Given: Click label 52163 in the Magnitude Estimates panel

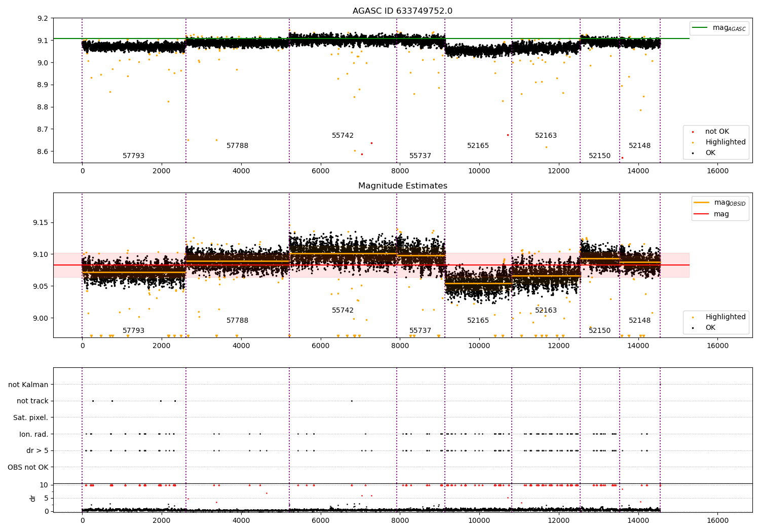Looking at the screenshot, I should [x=546, y=311].
